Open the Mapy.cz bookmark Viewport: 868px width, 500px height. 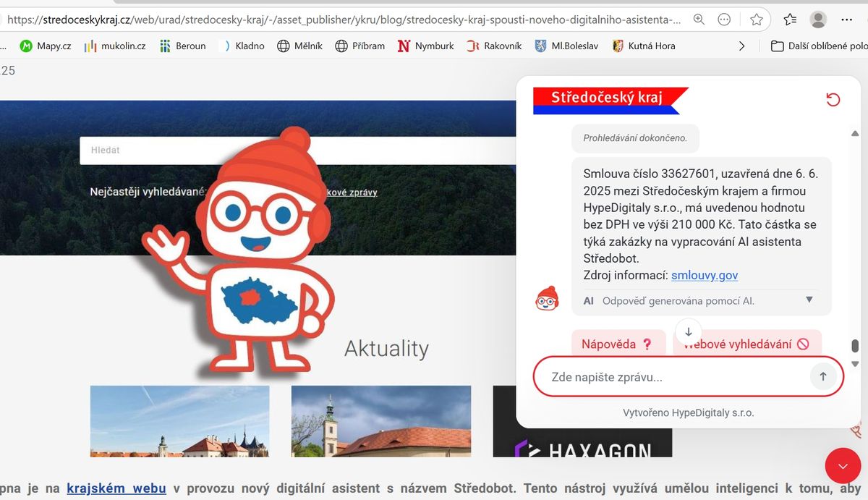click(x=45, y=46)
